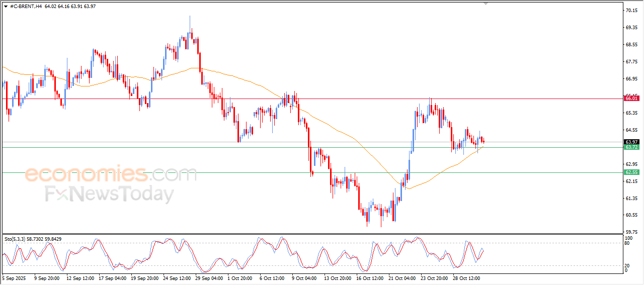Select the black 63.97 current price tag
The width and height of the screenshot is (644, 285).
tap(630, 142)
